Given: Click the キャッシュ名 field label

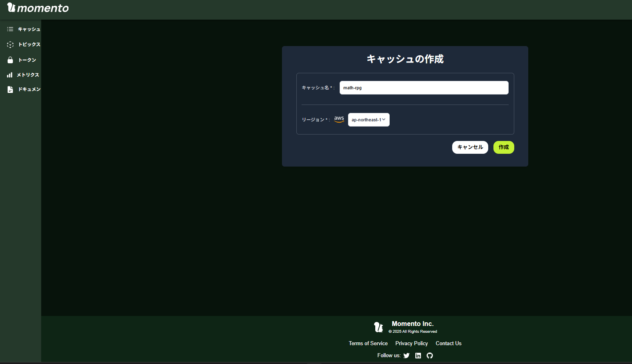Looking at the screenshot, I should [x=318, y=88].
